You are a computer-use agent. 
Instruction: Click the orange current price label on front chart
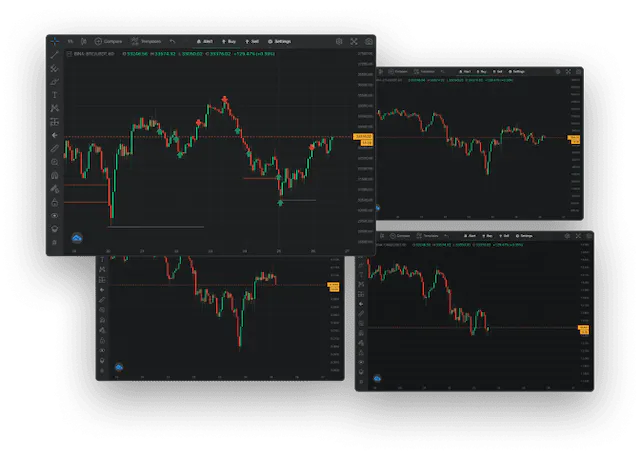[364, 138]
